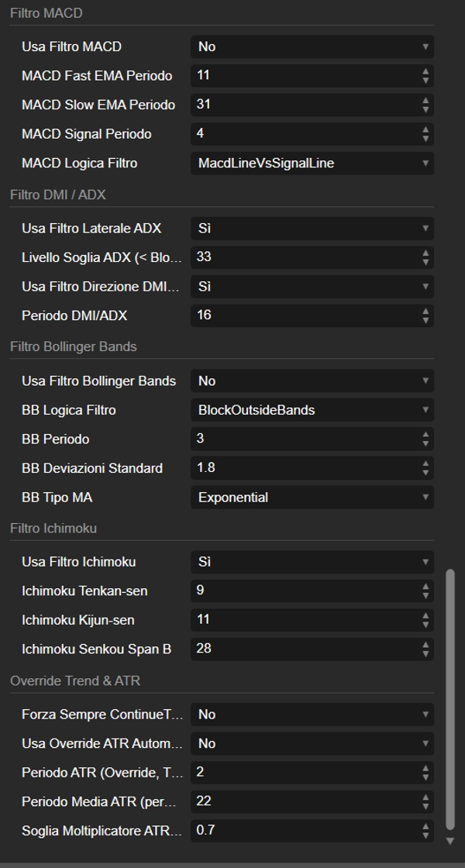Screen dimensions: 465x868
Task: Click the Periodo Media ATR input field
Action: click(304, 801)
